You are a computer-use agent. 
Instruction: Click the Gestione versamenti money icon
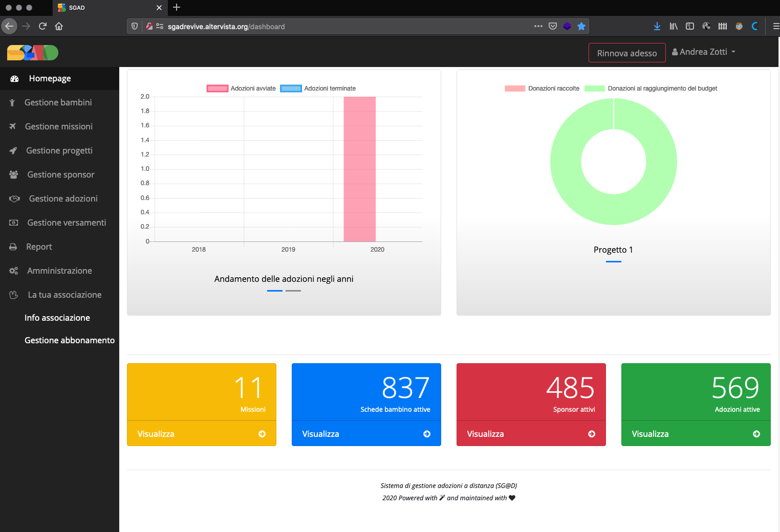point(14,223)
